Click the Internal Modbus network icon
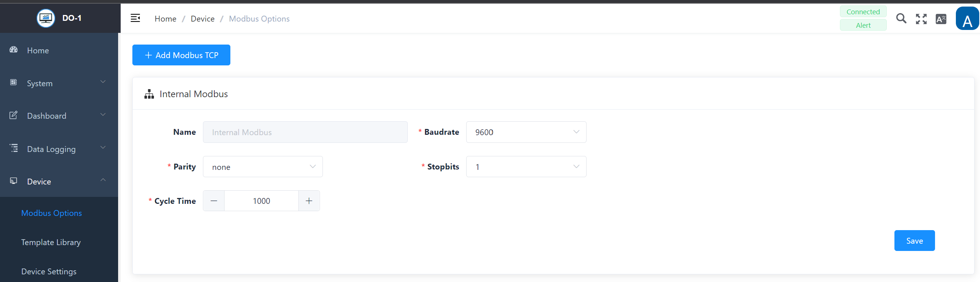This screenshot has height=282, width=980. tap(149, 94)
